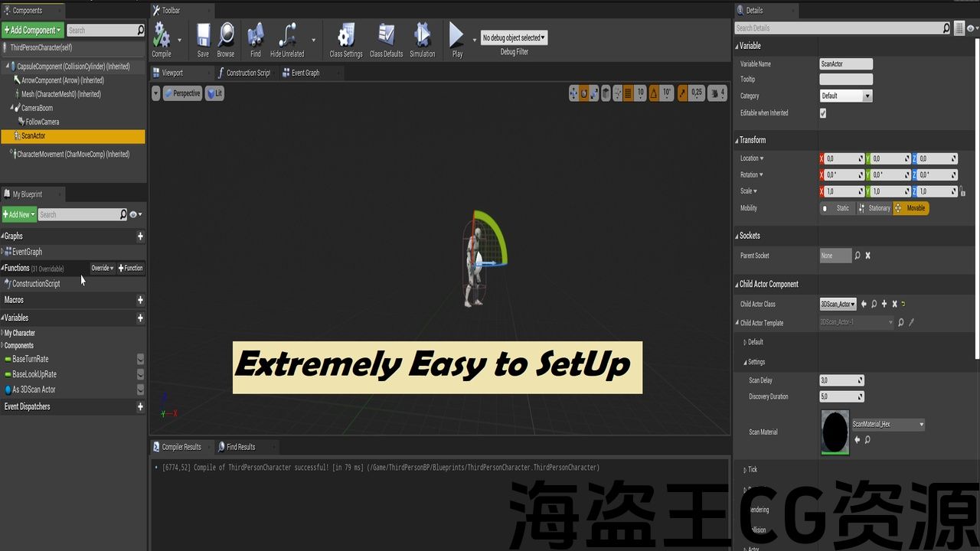
Task: Open the Category dropdown in Details
Action: click(x=845, y=96)
